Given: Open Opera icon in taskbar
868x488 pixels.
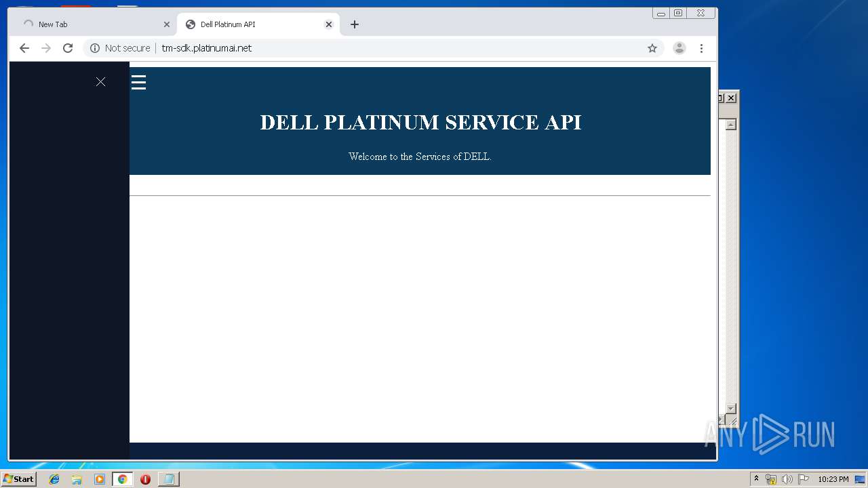Looking at the screenshot, I should pyautogui.click(x=145, y=479).
